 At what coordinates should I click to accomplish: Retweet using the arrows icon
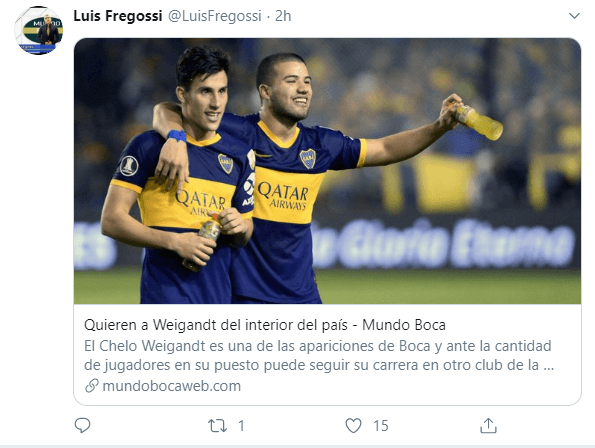217,426
